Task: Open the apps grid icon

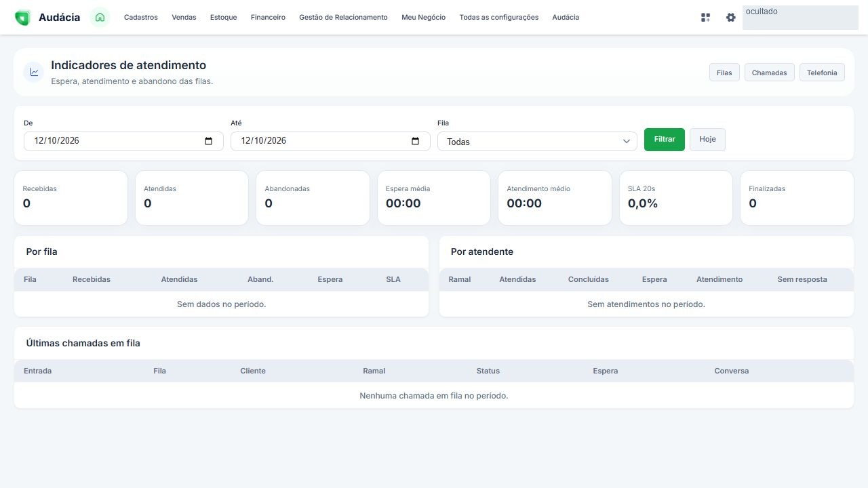Action: point(705,18)
